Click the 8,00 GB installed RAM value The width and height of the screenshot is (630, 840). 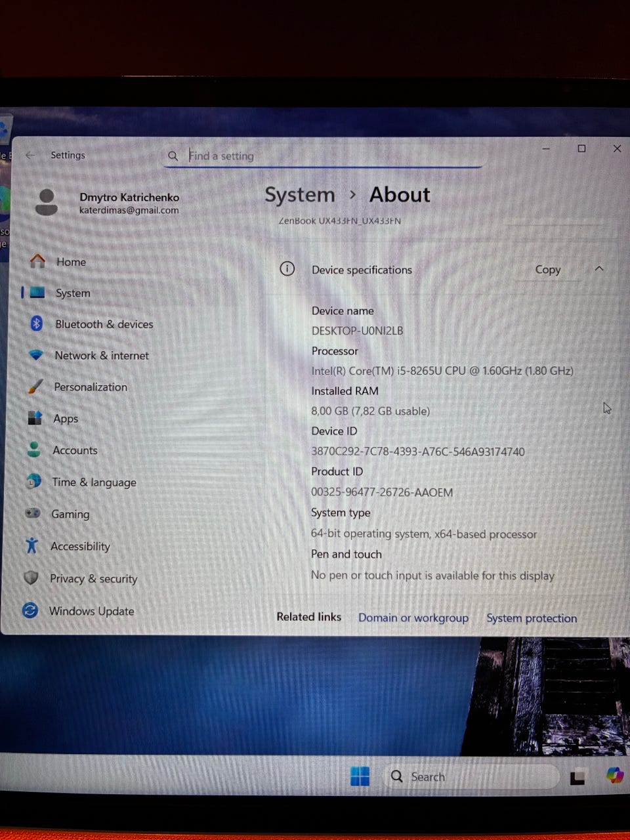[370, 411]
